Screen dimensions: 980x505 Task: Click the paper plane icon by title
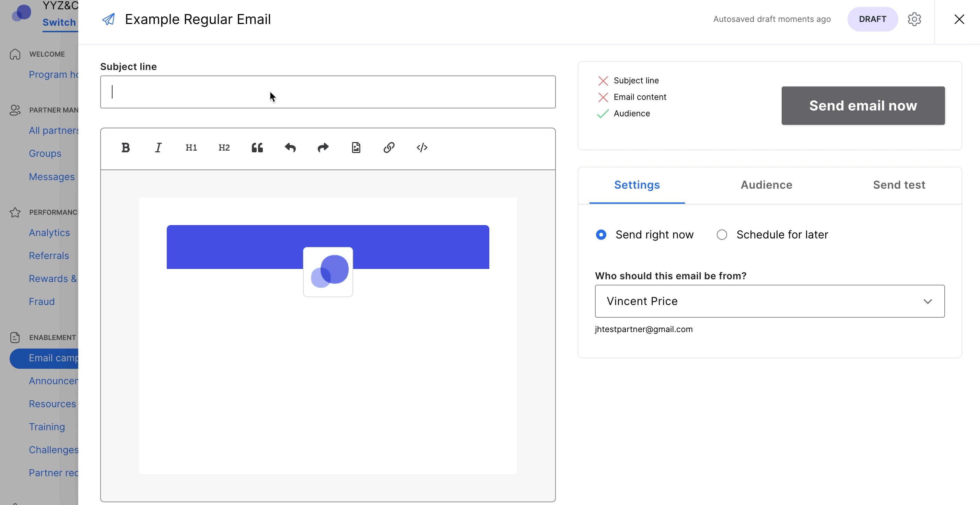tap(108, 19)
